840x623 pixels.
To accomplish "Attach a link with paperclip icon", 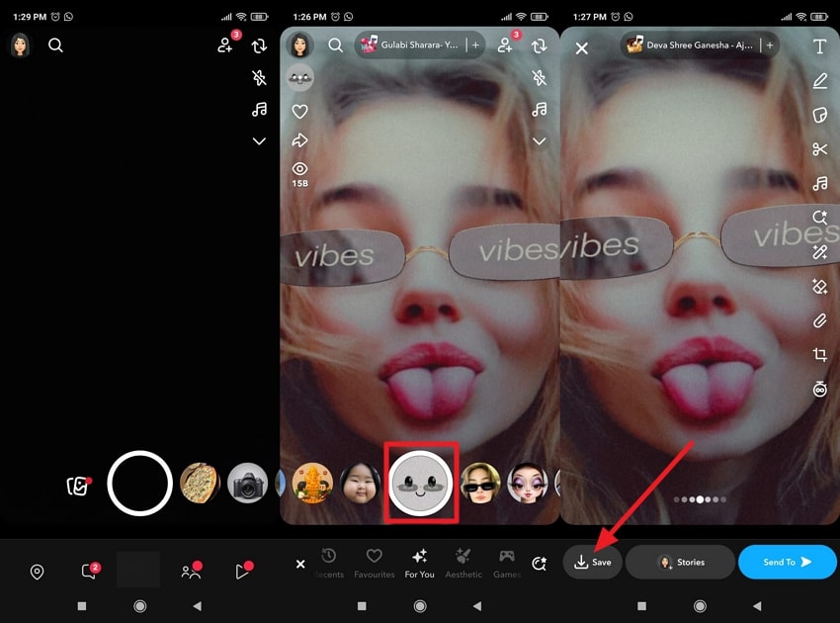I will (819, 320).
